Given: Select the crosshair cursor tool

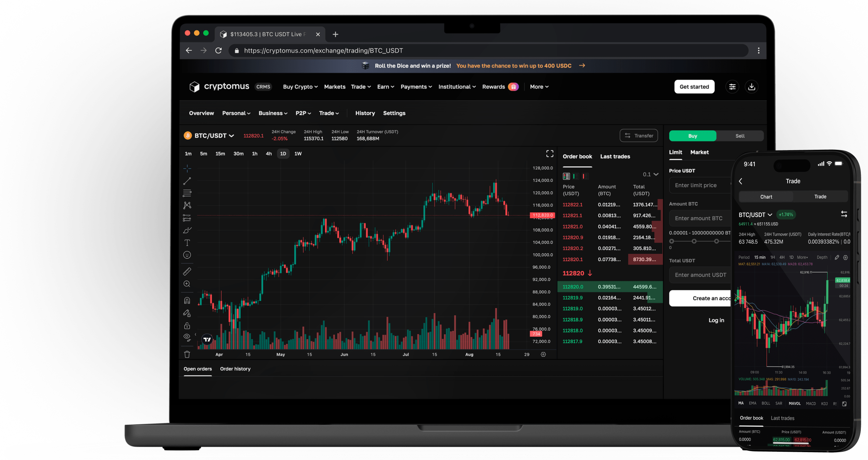Looking at the screenshot, I should tap(187, 168).
